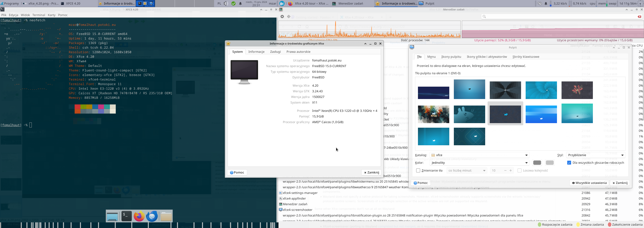Image resolution: width=644 pixels, height=228 pixels.
Task: Open the notification bell in the right panel
Action: pyautogui.click(x=546, y=3)
